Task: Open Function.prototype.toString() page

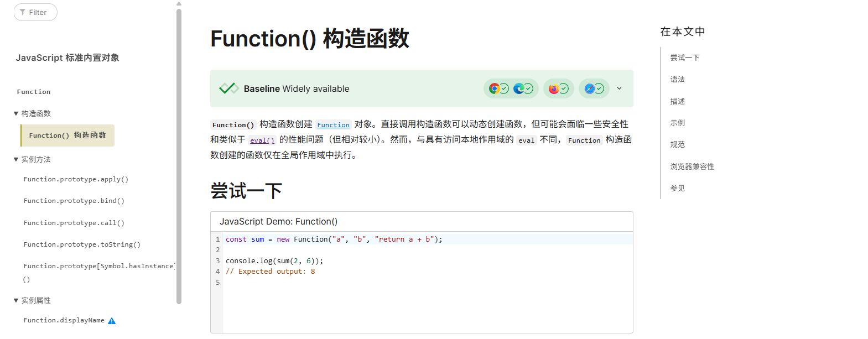Action: (x=82, y=244)
